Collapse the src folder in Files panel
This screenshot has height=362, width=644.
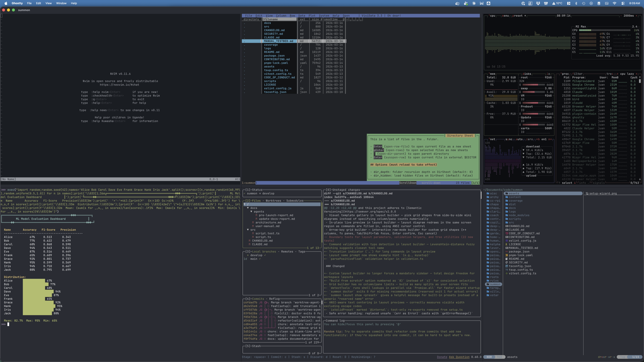(248, 230)
